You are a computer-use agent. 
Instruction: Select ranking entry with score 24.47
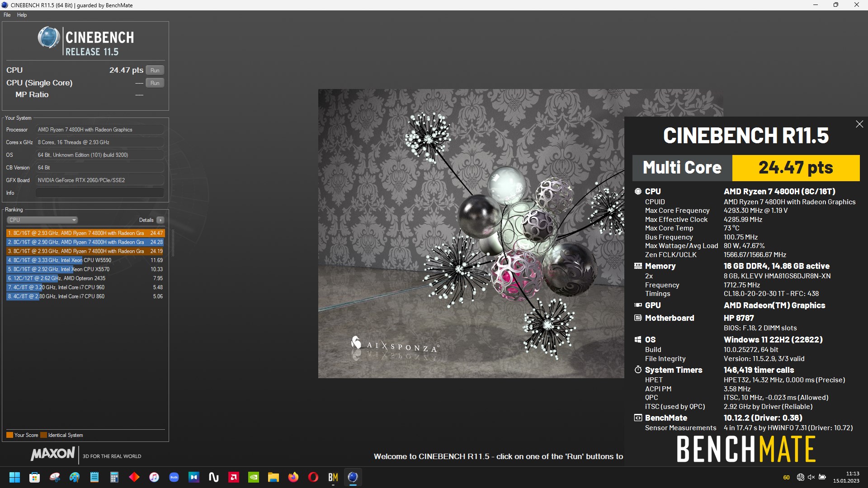[x=85, y=233]
